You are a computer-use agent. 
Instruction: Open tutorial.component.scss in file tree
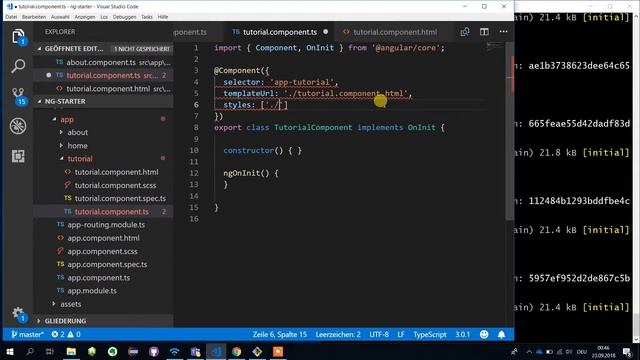click(103, 185)
